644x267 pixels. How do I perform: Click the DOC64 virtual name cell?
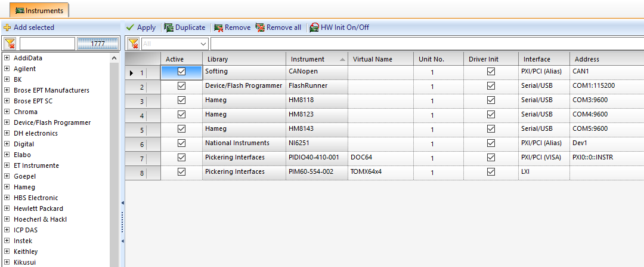point(380,158)
